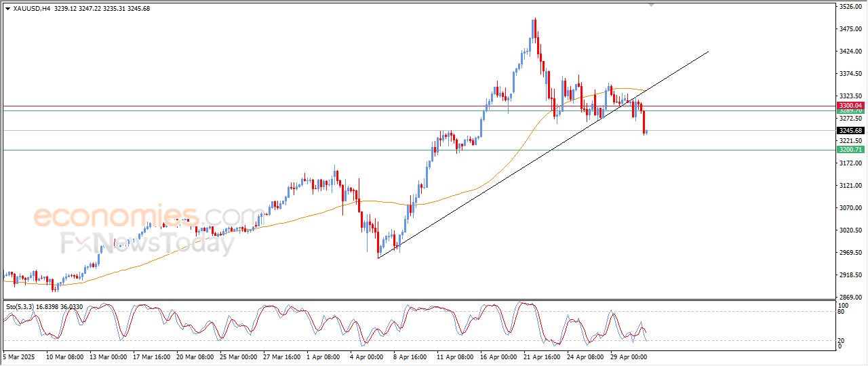Click the arrow beside XAUUSD,H4 title

pyautogui.click(x=7, y=9)
